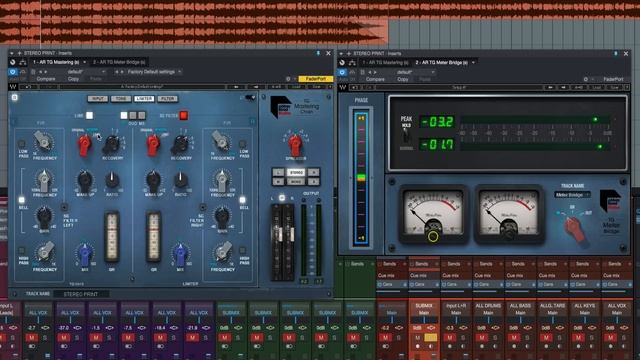This screenshot has width=640, height=360.
Task: Open the default preset dropdown in left window
Action: (x=86, y=72)
